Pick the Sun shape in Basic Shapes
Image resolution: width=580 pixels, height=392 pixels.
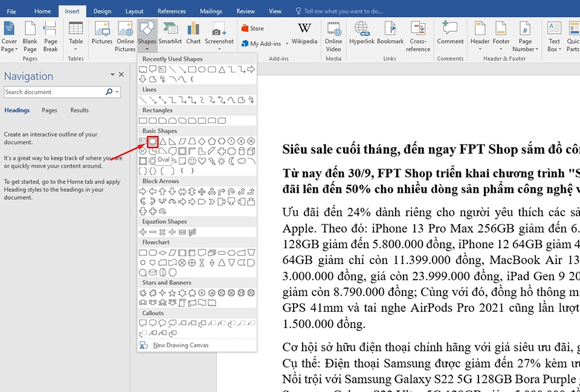click(222, 161)
